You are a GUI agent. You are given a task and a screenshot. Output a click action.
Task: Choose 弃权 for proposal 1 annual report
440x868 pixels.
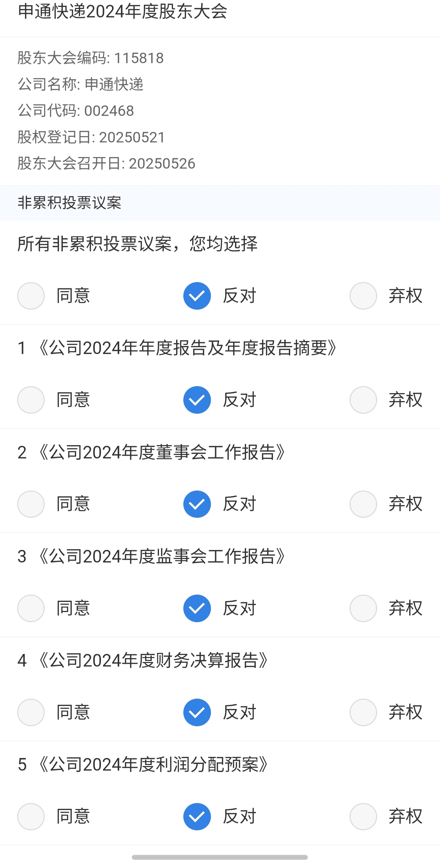[x=363, y=400]
